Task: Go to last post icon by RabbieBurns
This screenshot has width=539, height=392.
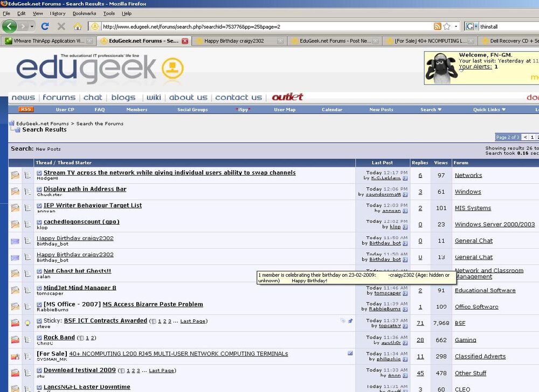Action: 405,309
